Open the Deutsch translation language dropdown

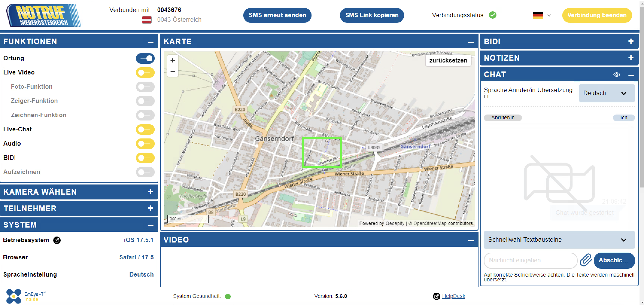[607, 93]
